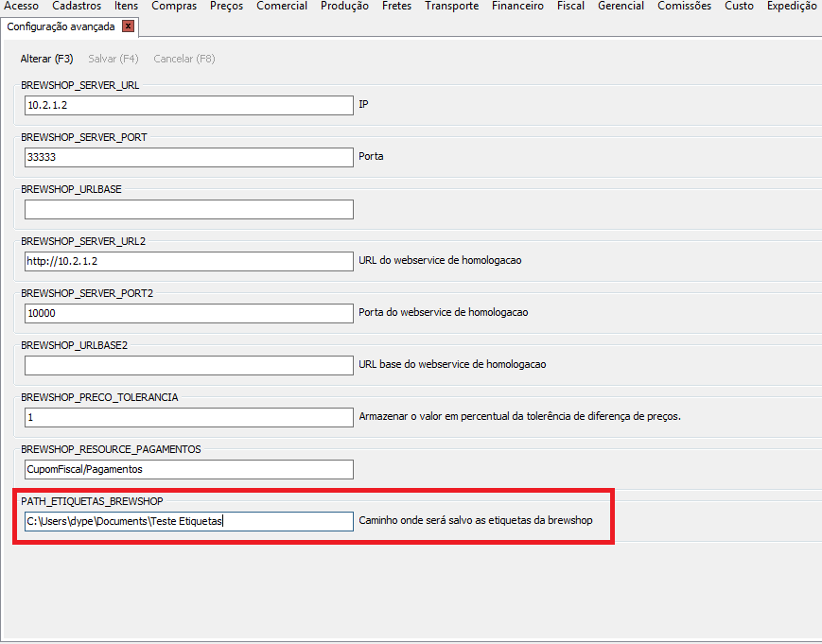Screen dimensions: 822x644
Task: Focus the BREWSHOP_SERVER_PORT2 field with 10000
Action: point(189,313)
